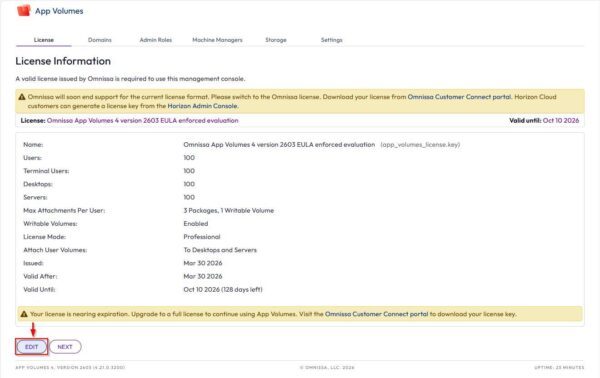
Task: Open the Admin Roles tab
Action: (155, 40)
